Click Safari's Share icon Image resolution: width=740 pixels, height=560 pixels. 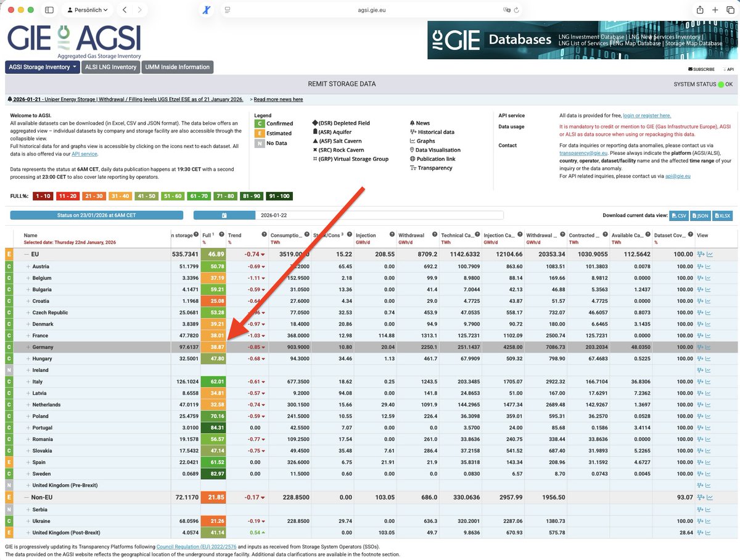(x=700, y=10)
